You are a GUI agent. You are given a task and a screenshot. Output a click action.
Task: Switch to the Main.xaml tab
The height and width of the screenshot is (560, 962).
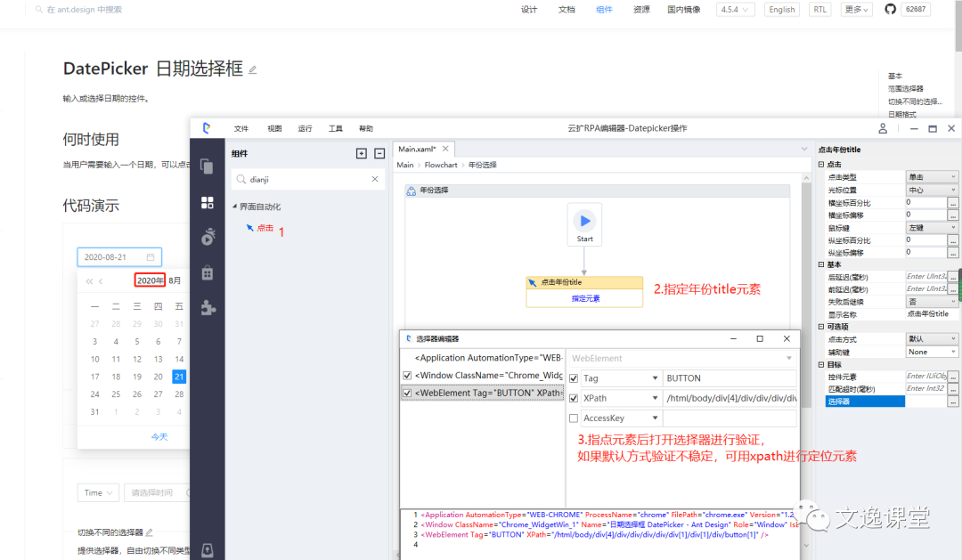coord(417,150)
